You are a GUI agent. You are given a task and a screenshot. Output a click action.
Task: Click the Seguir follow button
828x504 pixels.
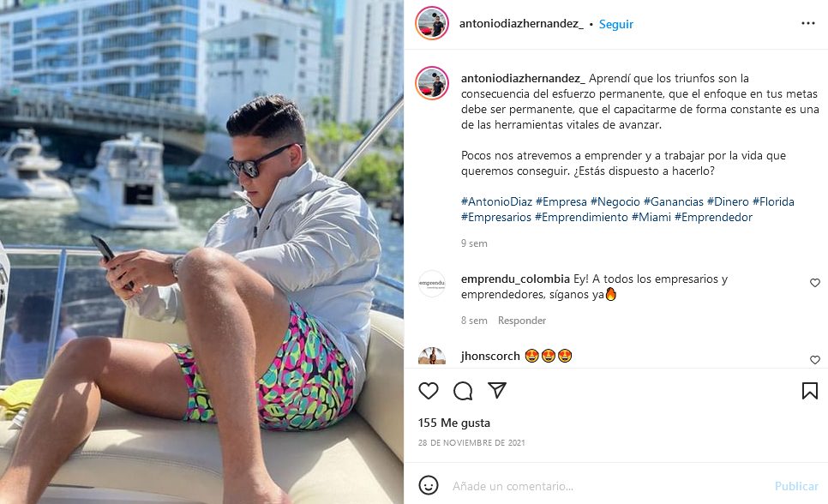point(615,24)
